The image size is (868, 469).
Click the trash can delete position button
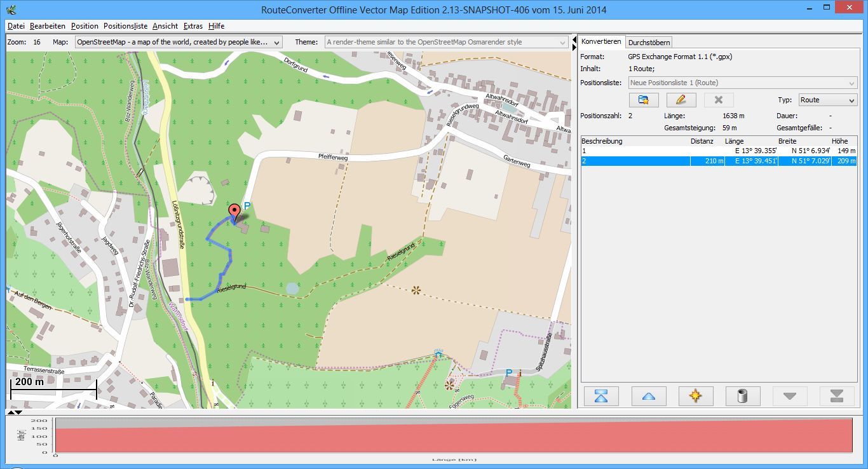[x=743, y=396]
